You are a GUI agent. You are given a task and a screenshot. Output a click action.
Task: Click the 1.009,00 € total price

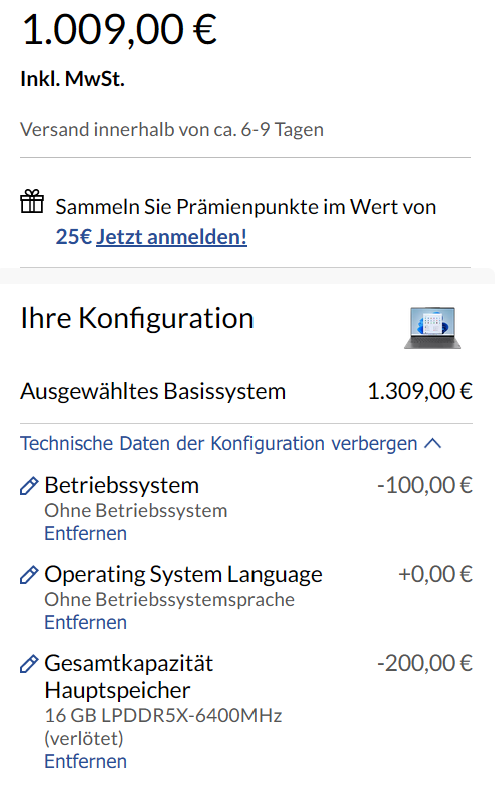click(x=119, y=30)
